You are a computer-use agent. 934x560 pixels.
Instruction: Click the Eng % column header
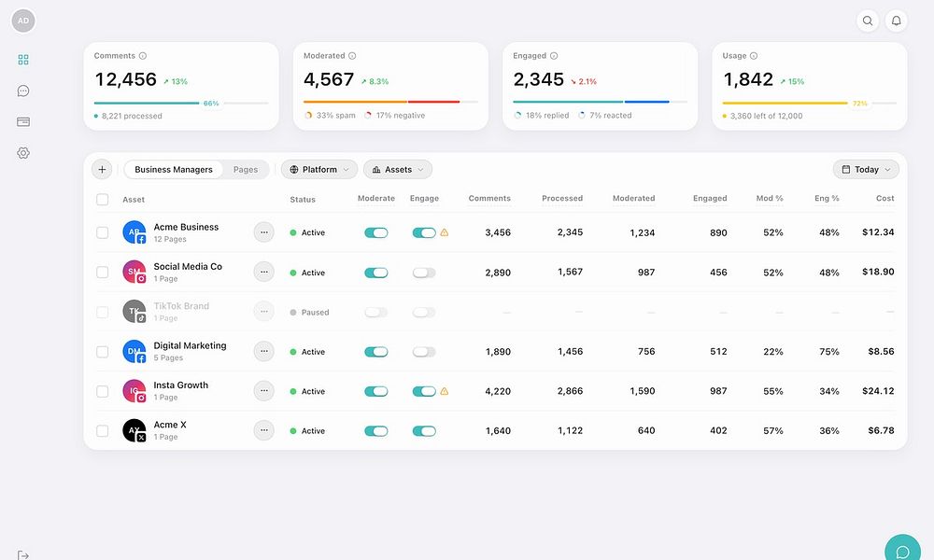click(x=827, y=198)
